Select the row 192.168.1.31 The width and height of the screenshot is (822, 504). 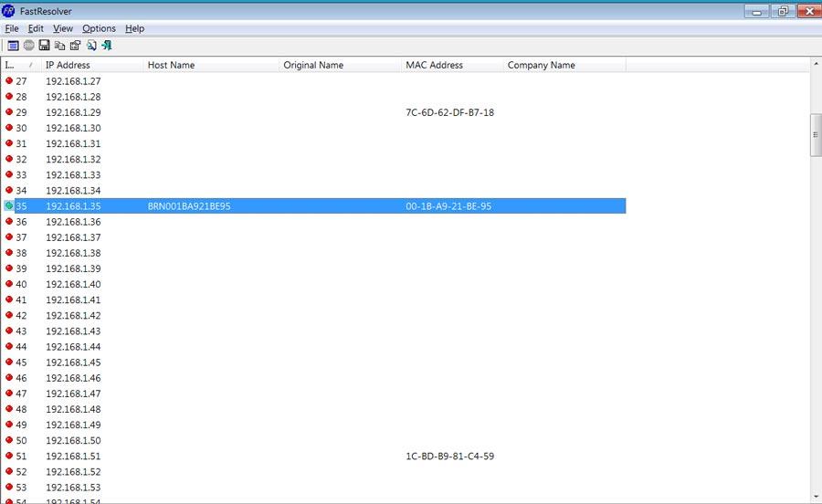pyautogui.click(x=313, y=143)
